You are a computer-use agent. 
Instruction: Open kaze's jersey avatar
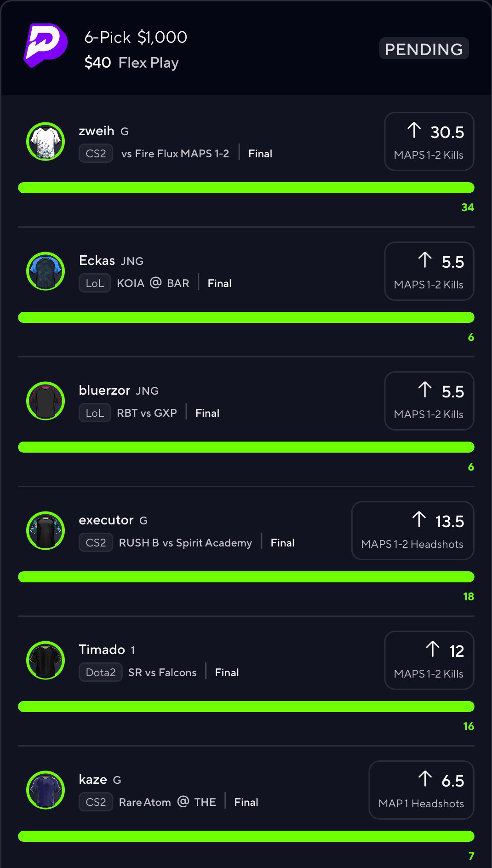46,790
